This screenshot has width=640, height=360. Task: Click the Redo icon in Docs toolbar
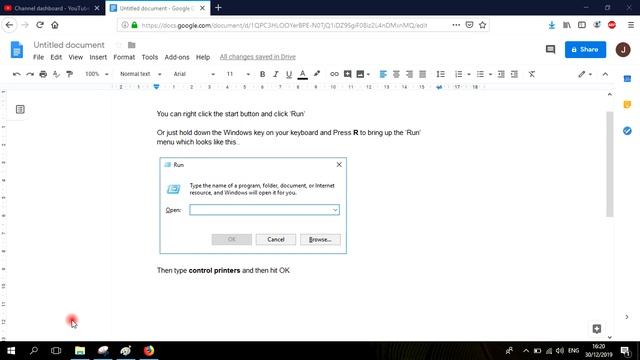point(30,74)
